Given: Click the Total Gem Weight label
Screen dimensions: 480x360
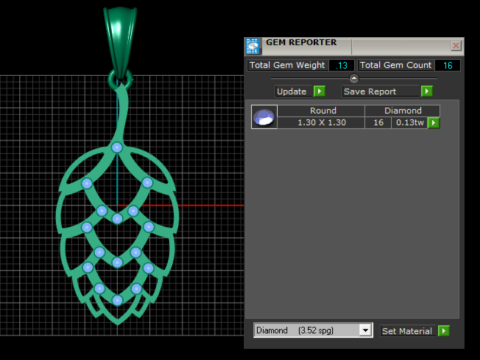Looking at the screenshot, I should tap(287, 65).
